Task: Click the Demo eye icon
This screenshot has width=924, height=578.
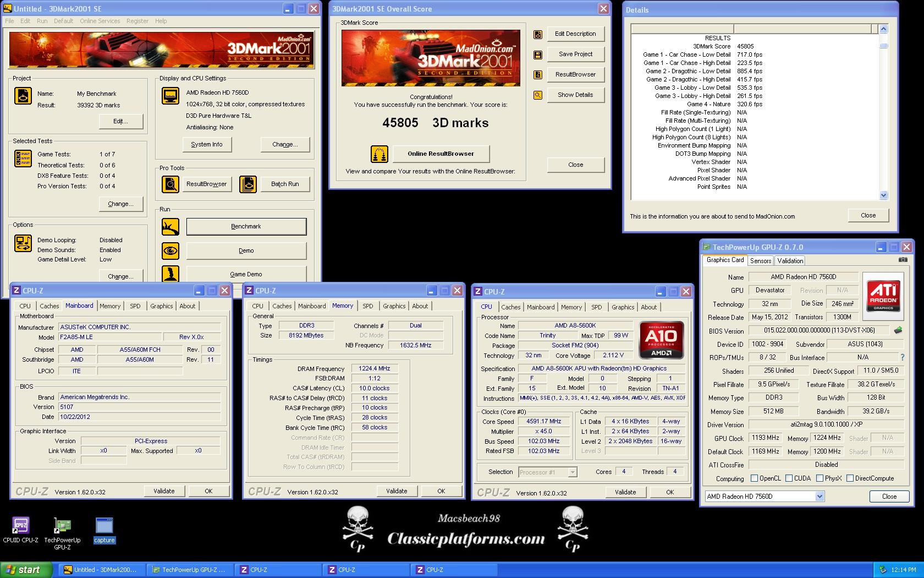Action: click(170, 250)
